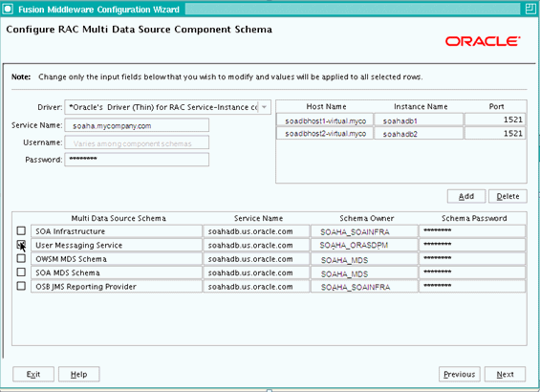Proceed with the Next button

tap(505, 374)
